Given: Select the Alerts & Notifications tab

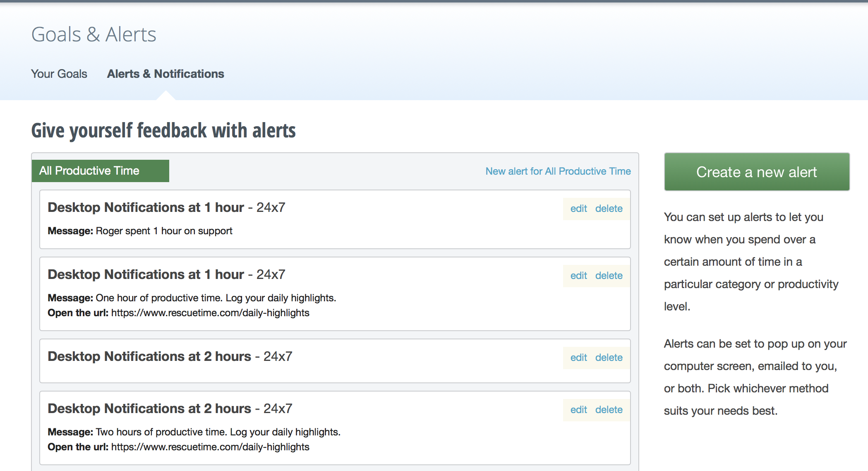Looking at the screenshot, I should click(165, 74).
